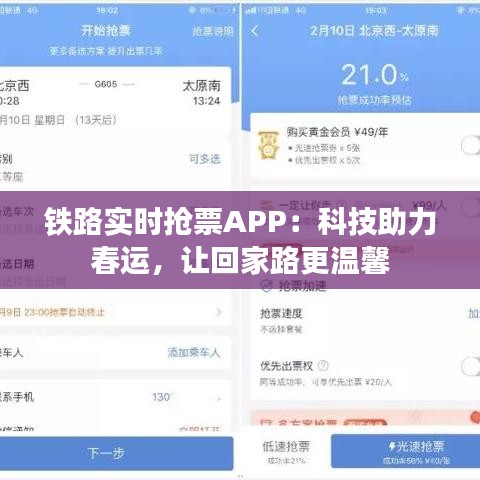
Task: Click the G605 train number label
Action: 106,84
